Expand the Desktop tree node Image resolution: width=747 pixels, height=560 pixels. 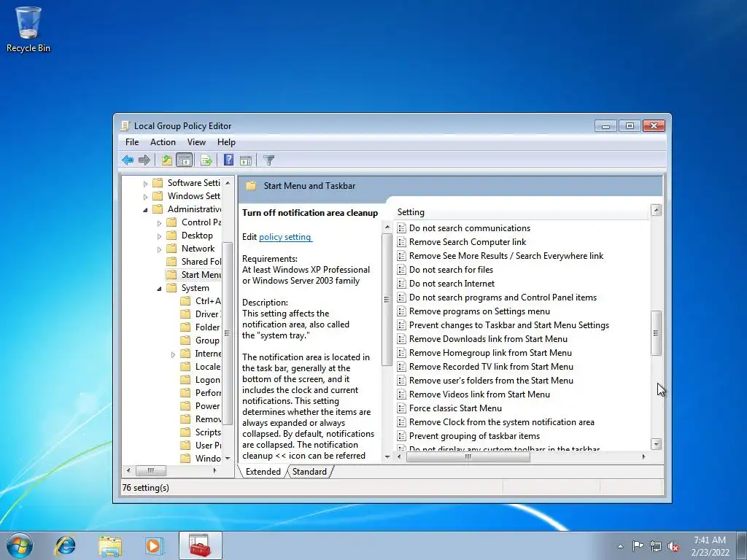pos(159,236)
